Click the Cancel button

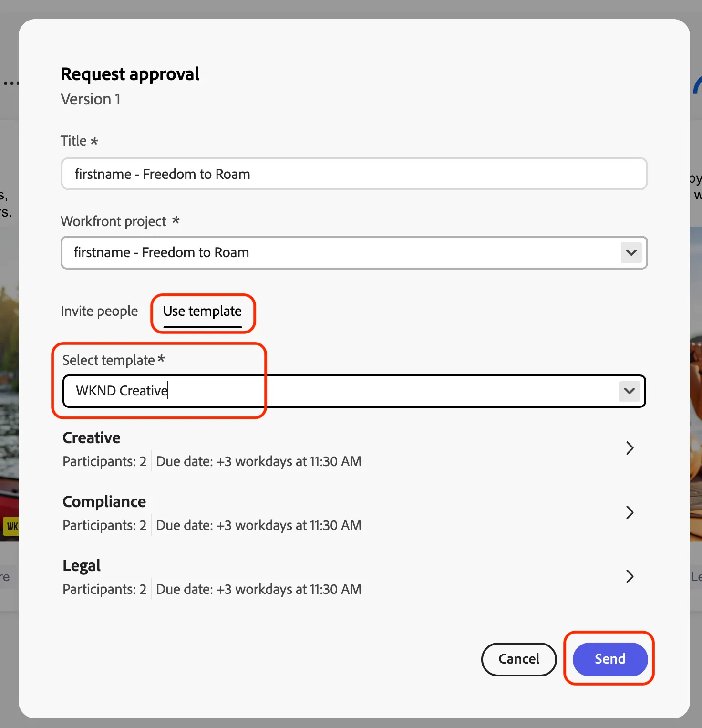pyautogui.click(x=519, y=659)
